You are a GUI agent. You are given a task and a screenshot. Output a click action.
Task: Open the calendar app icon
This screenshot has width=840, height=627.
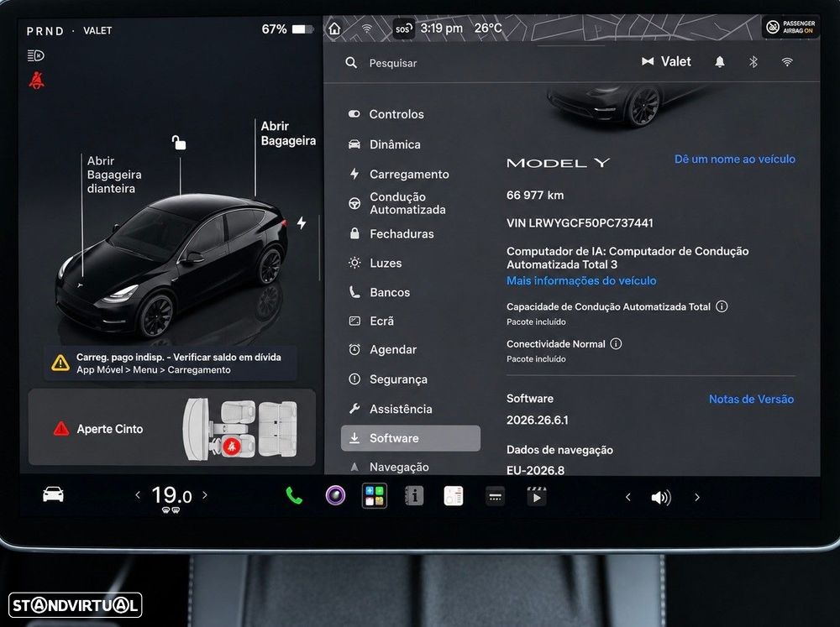[454, 496]
